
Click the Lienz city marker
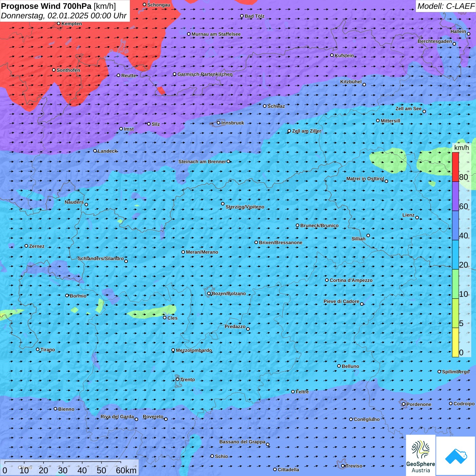(417, 218)
